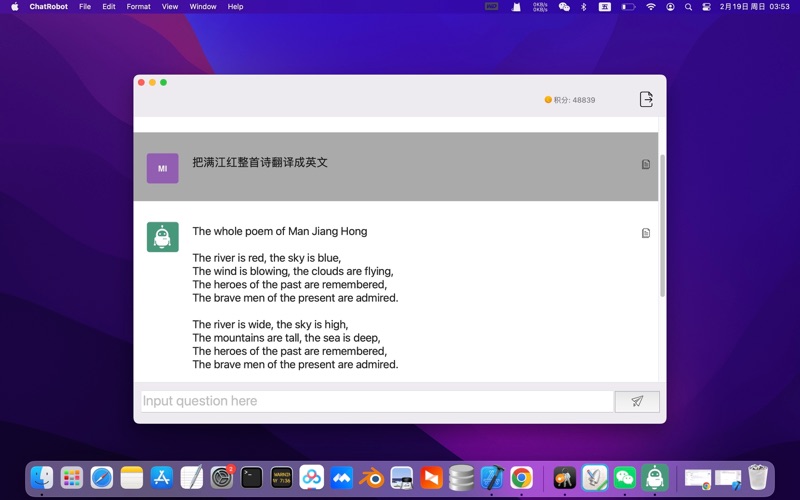Click the line 'The whole poem of Man Jiang Hong'
This screenshot has height=500, width=800.
click(x=280, y=231)
